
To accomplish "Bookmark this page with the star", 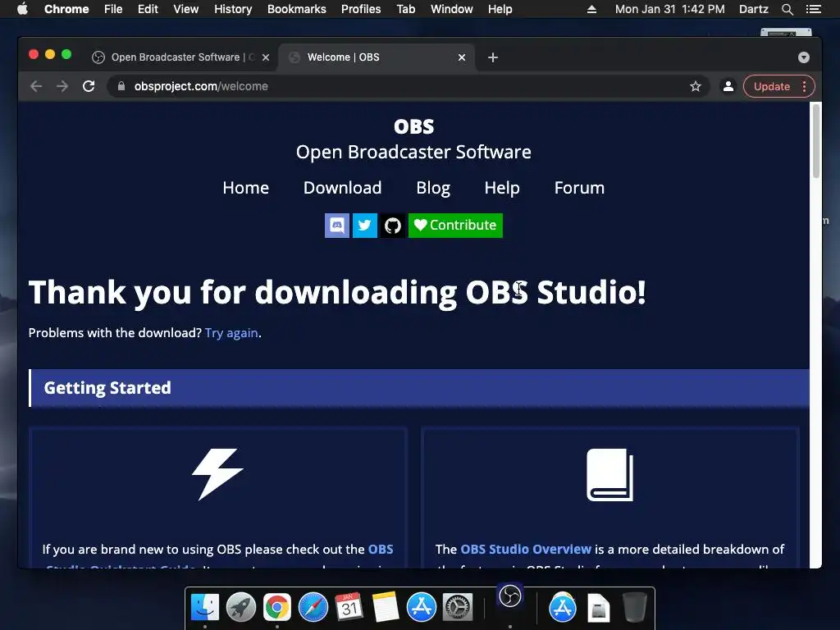I will [x=696, y=86].
